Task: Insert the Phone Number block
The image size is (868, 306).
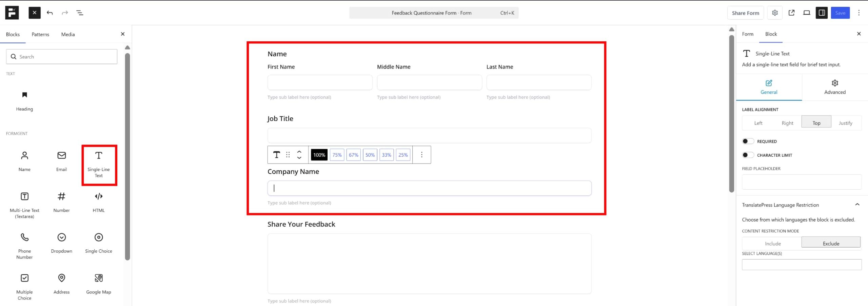Action: [x=24, y=246]
